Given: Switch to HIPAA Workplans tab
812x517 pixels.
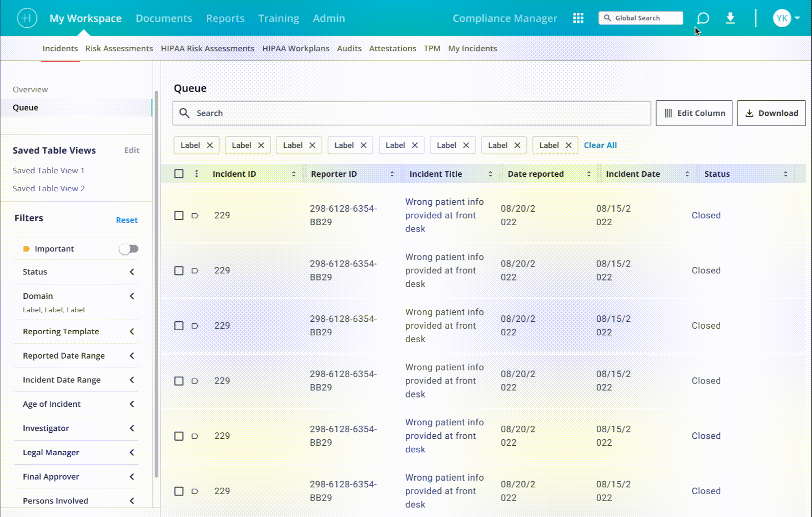Looking at the screenshot, I should point(296,48).
